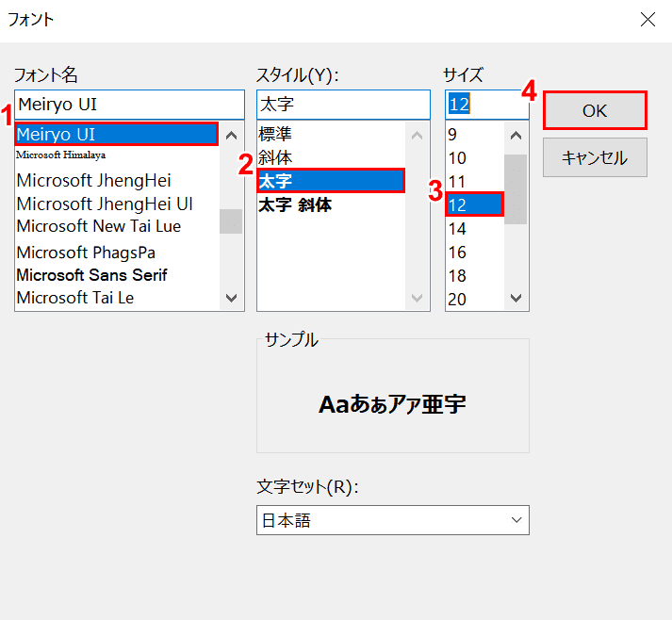Image resolution: width=672 pixels, height=620 pixels.
Task: Click size list scroll up arrow
Action: tap(516, 136)
